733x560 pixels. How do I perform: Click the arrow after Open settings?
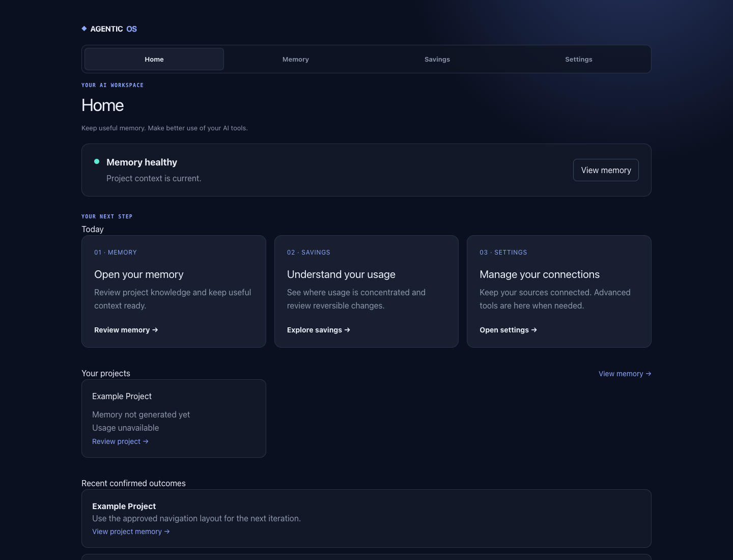[534, 330]
